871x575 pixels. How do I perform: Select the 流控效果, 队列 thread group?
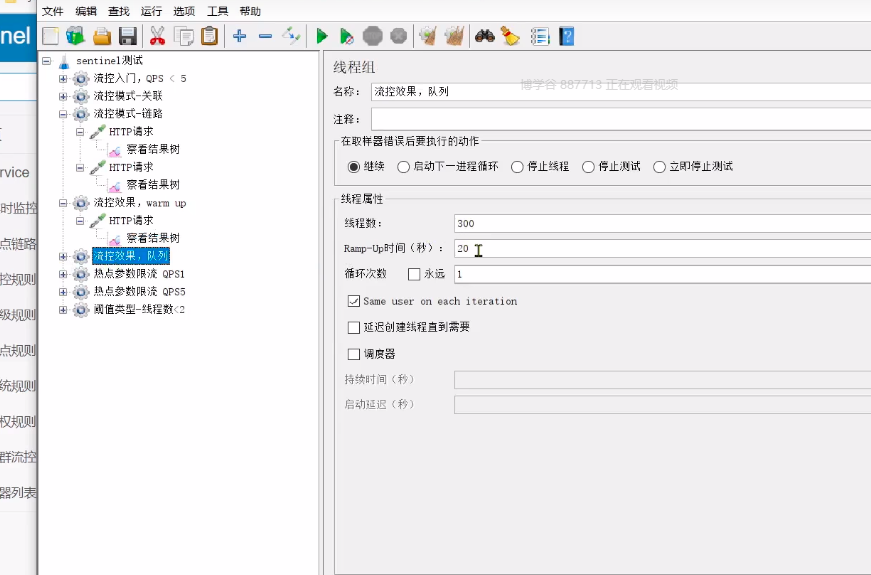pos(131,256)
